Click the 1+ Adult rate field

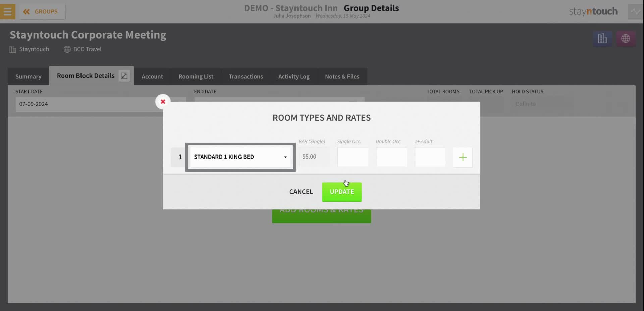430,157
